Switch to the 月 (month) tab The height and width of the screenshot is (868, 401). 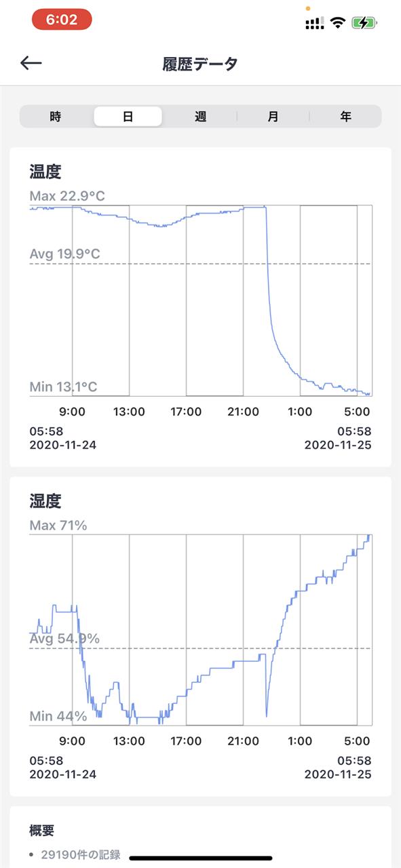[x=273, y=117]
